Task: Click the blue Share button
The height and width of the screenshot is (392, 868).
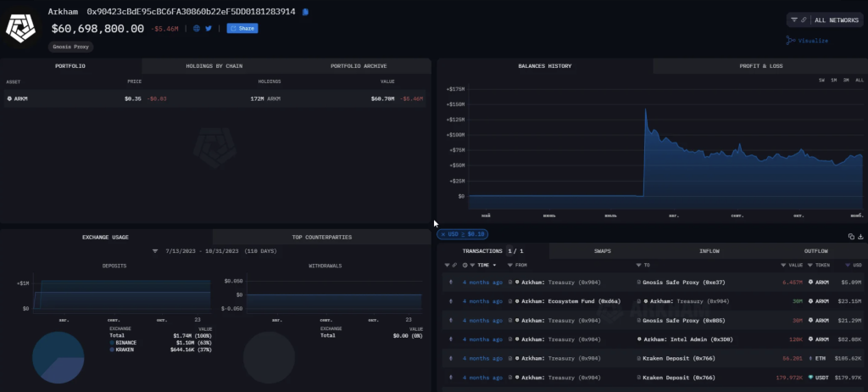Action: [242, 28]
